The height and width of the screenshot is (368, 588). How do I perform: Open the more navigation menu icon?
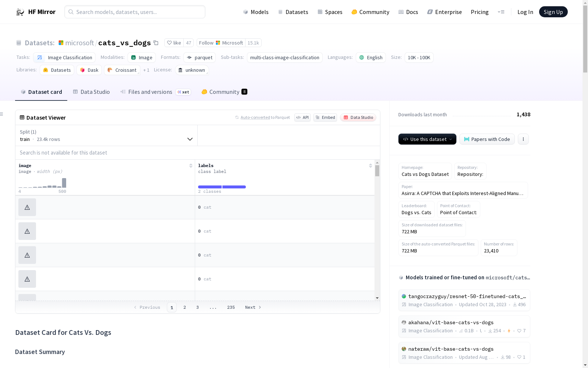[501, 12]
